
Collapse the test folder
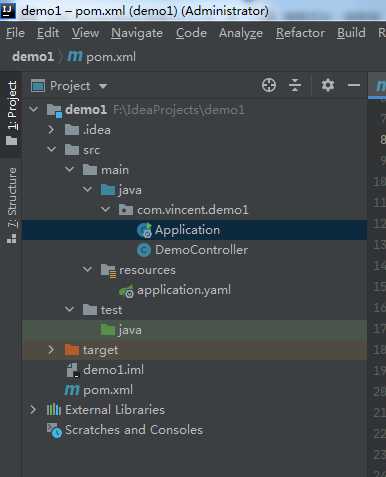point(69,309)
